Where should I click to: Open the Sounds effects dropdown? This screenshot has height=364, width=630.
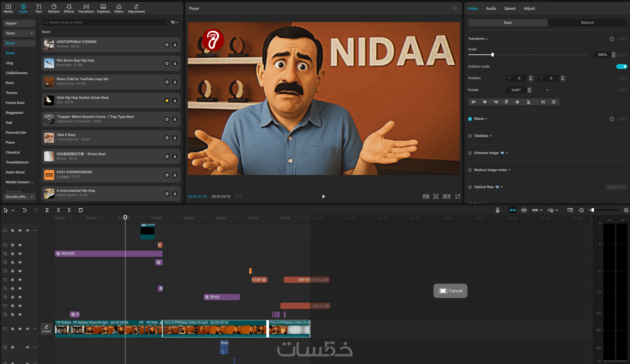click(x=19, y=197)
